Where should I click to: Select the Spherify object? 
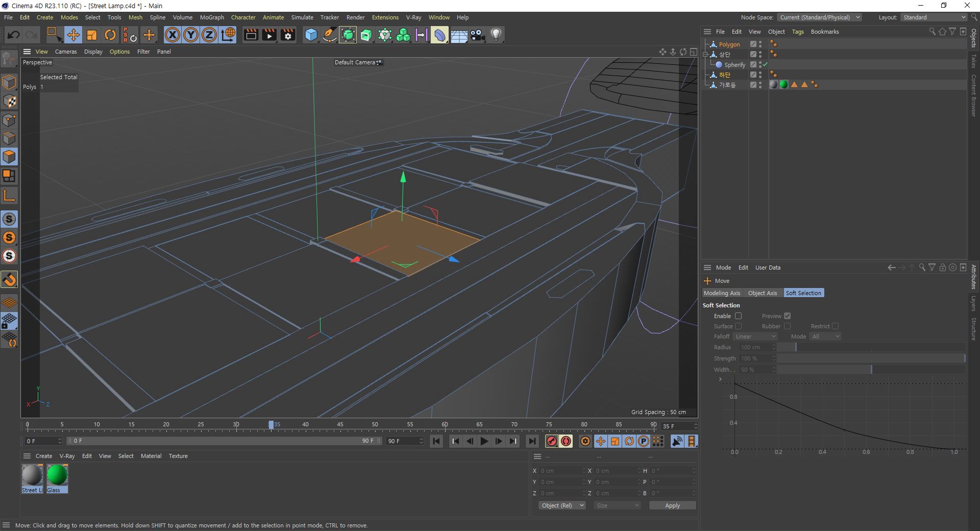734,65
